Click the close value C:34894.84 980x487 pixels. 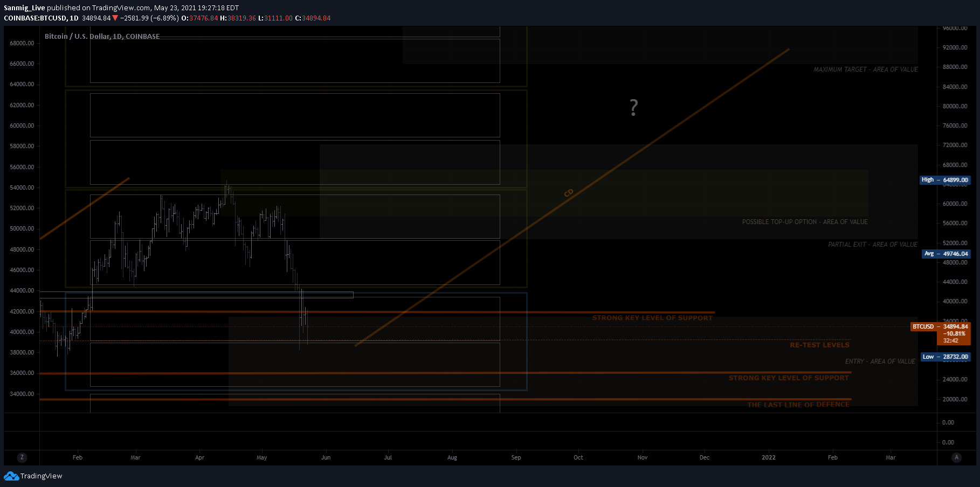(x=313, y=18)
